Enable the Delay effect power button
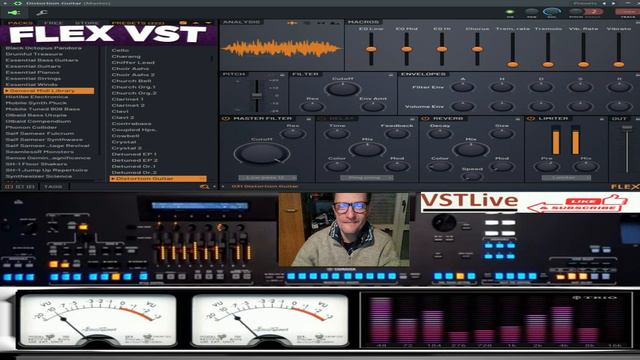The width and height of the screenshot is (640, 360). [x=321, y=119]
